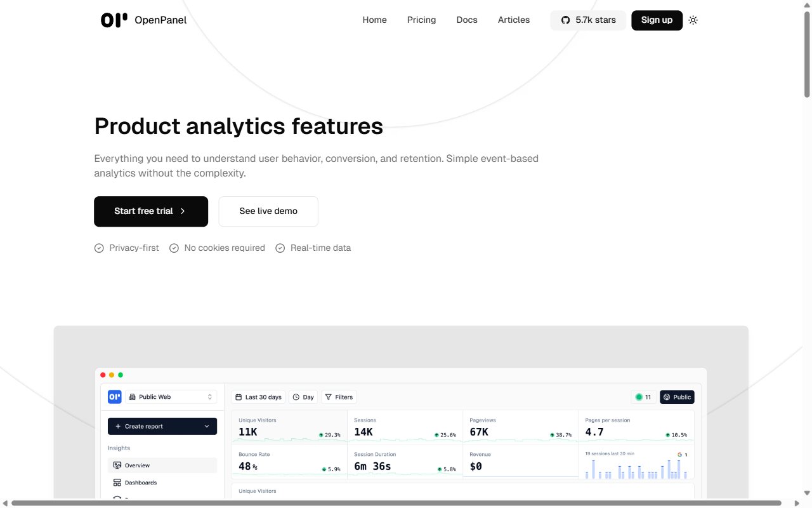812x508 pixels.
Task: Select the Pageviews 67K metric card
Action: [x=520, y=427]
